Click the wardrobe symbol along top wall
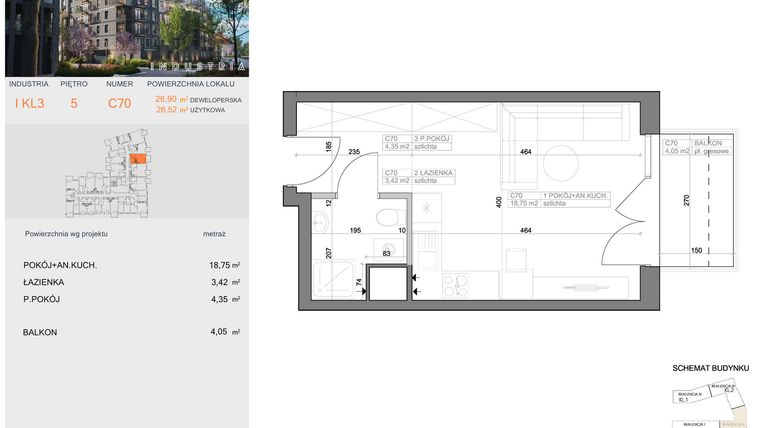 [396, 117]
